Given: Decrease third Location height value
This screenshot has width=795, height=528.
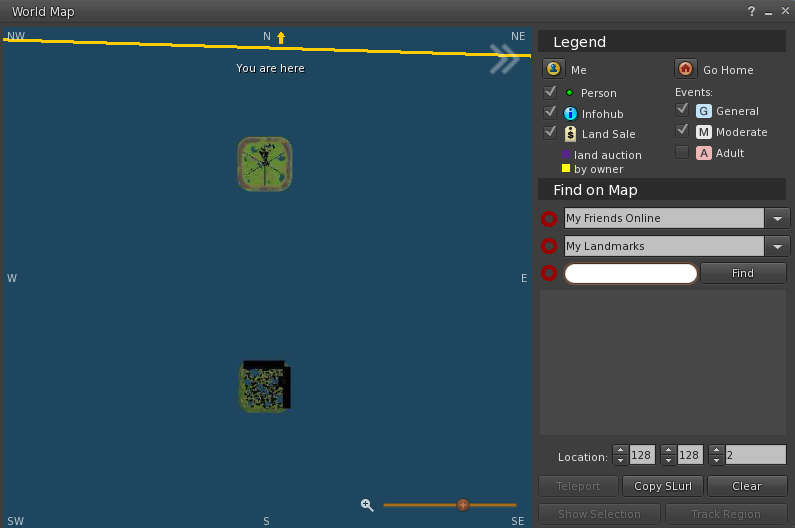Looking at the screenshot, I should (716, 460).
